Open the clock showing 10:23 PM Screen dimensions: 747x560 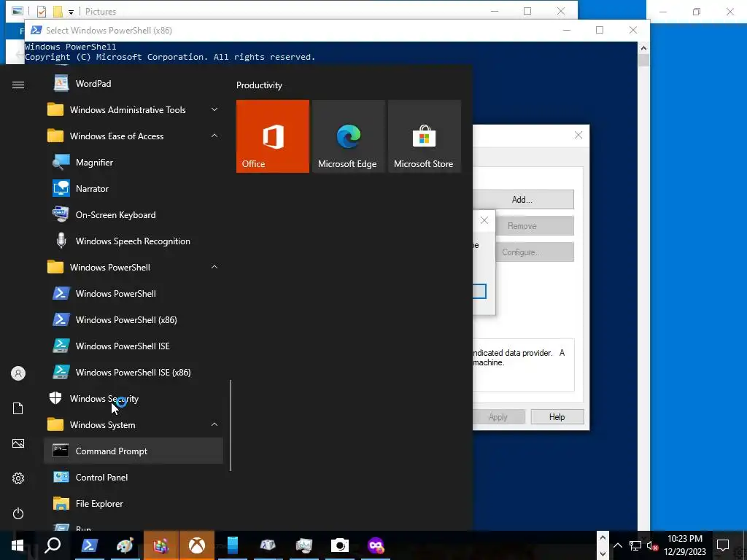tap(685, 545)
